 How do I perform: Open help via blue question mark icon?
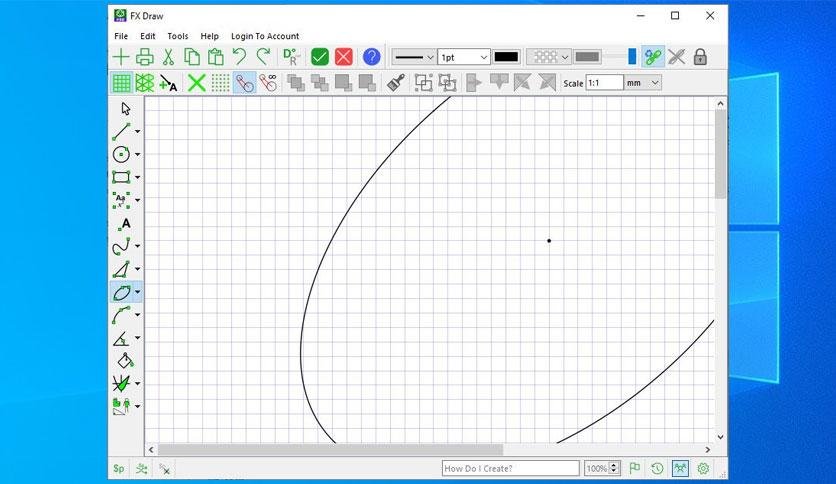(372, 57)
